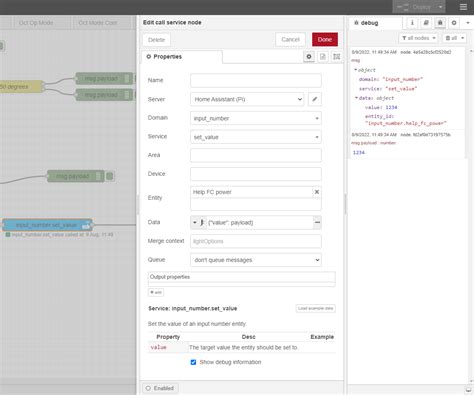Focus the Device input field

[x=256, y=174]
